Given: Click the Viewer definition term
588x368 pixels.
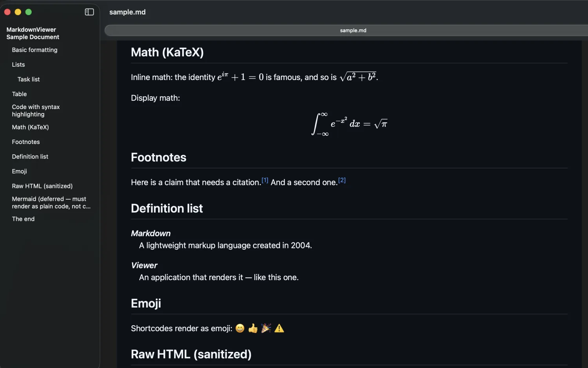Looking at the screenshot, I should (144, 266).
